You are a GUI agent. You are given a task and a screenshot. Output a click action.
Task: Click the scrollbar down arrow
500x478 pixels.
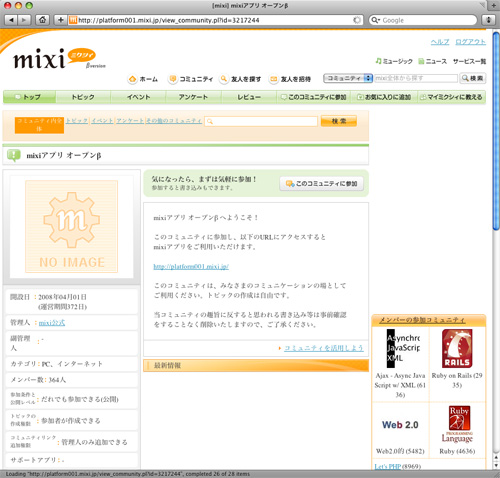point(496,465)
